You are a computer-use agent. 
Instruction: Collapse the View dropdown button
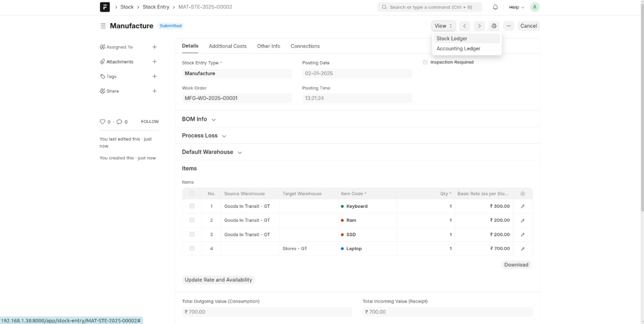(x=444, y=26)
